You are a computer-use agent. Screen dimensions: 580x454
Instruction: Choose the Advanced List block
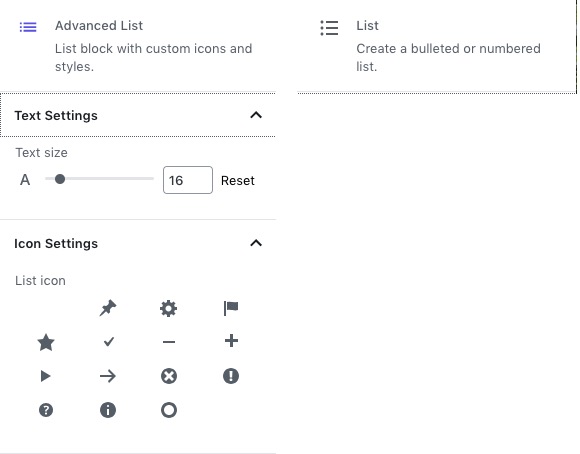click(138, 46)
